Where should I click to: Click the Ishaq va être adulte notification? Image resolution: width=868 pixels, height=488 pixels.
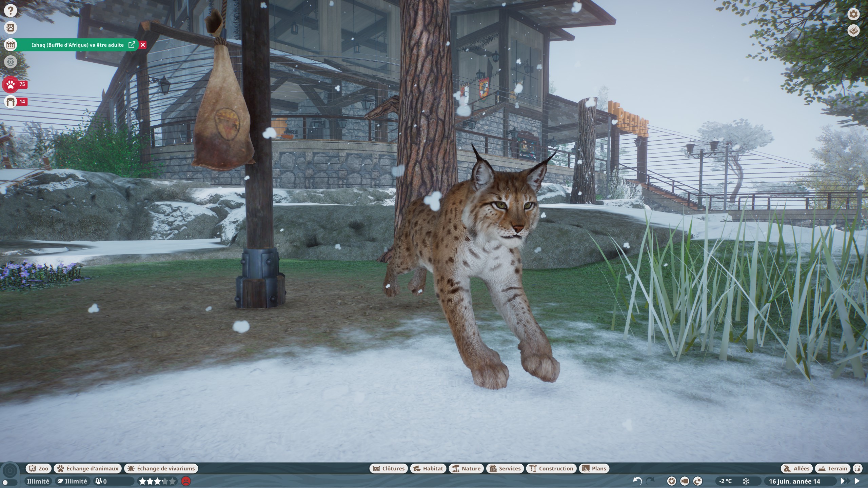[x=78, y=45]
